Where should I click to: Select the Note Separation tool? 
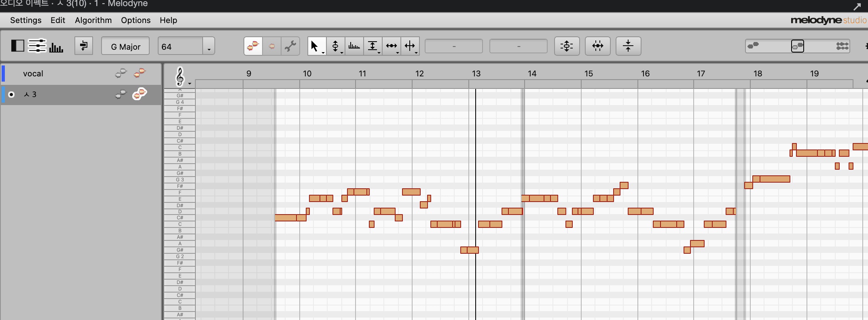coord(410,46)
